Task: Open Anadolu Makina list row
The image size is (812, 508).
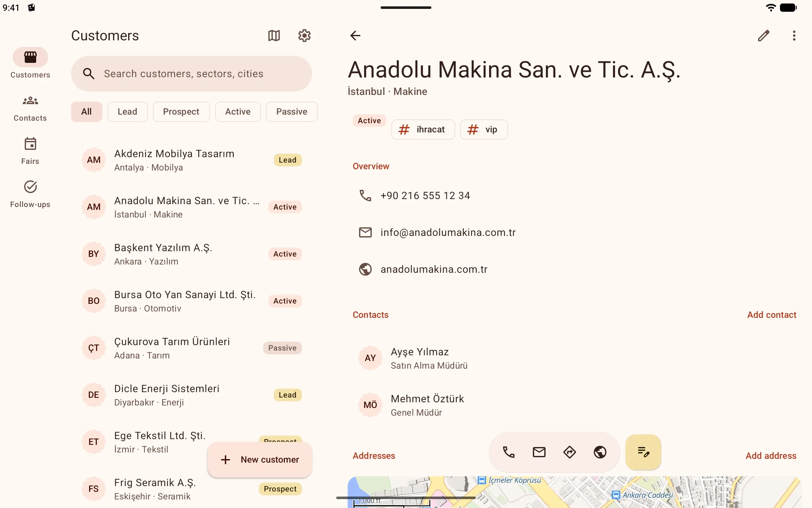Action: (192, 207)
